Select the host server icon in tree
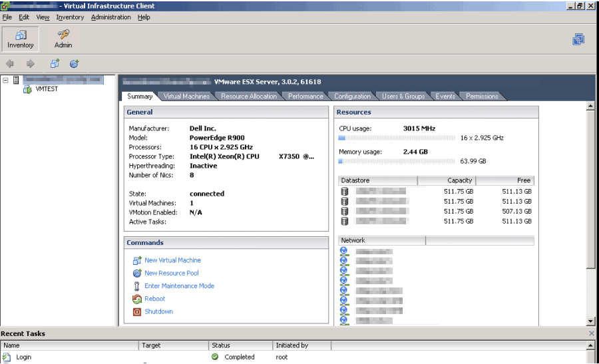 (16, 80)
